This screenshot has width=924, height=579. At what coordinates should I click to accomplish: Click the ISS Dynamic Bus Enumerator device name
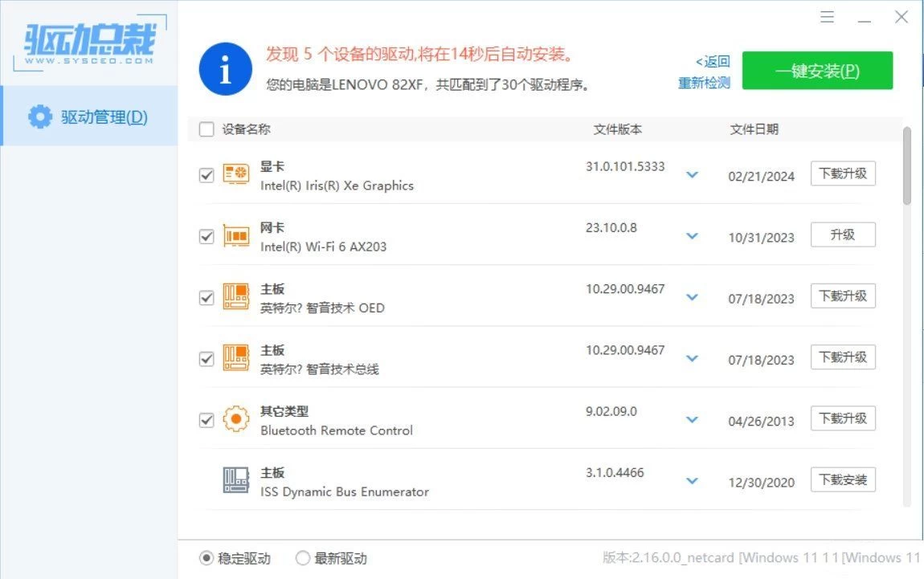(x=345, y=491)
